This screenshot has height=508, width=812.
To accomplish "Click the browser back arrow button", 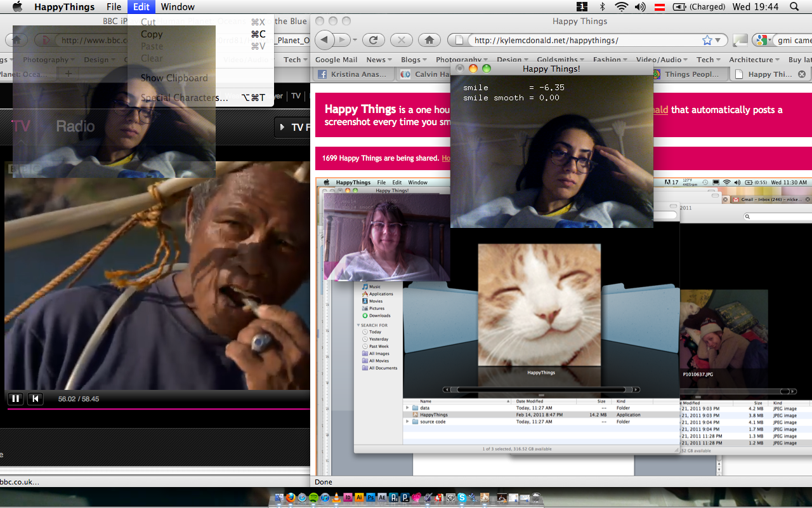I will click(325, 40).
